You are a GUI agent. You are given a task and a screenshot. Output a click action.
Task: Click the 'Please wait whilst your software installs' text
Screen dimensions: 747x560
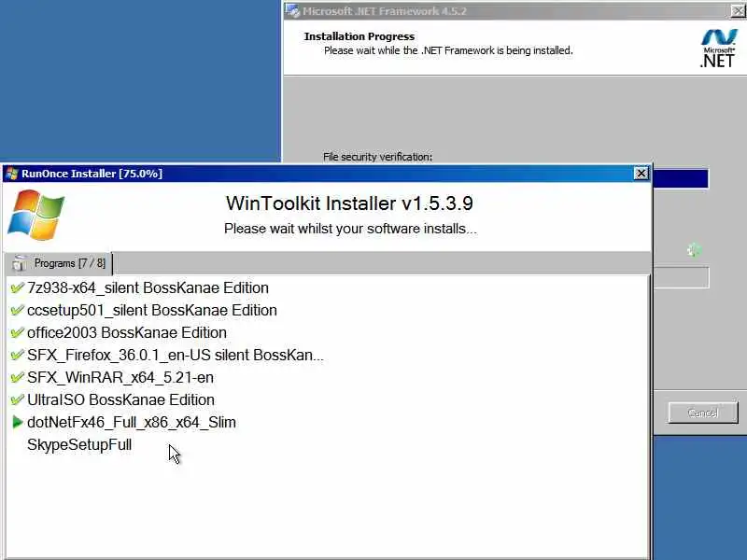pyautogui.click(x=350, y=229)
